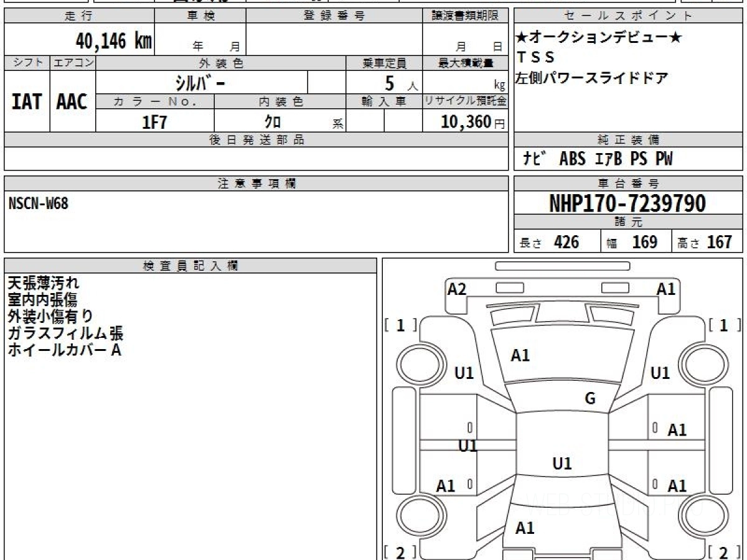747x560 pixels.
Task: Click the 輸入車 header cell
Action: coord(384,101)
